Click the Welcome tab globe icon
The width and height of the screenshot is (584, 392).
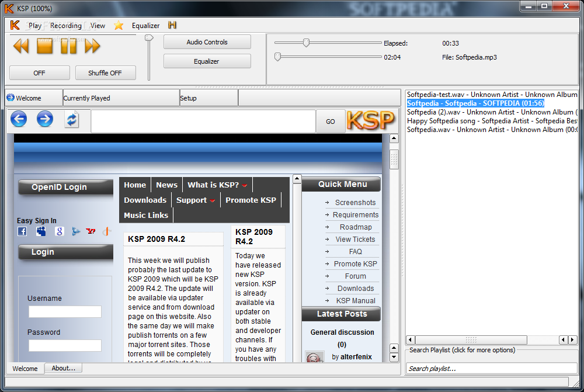(11, 98)
